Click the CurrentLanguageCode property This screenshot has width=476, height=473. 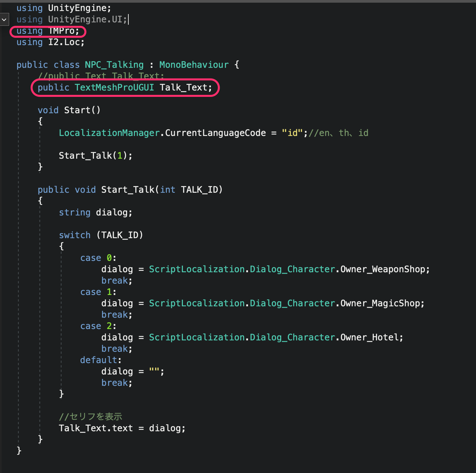tap(215, 133)
